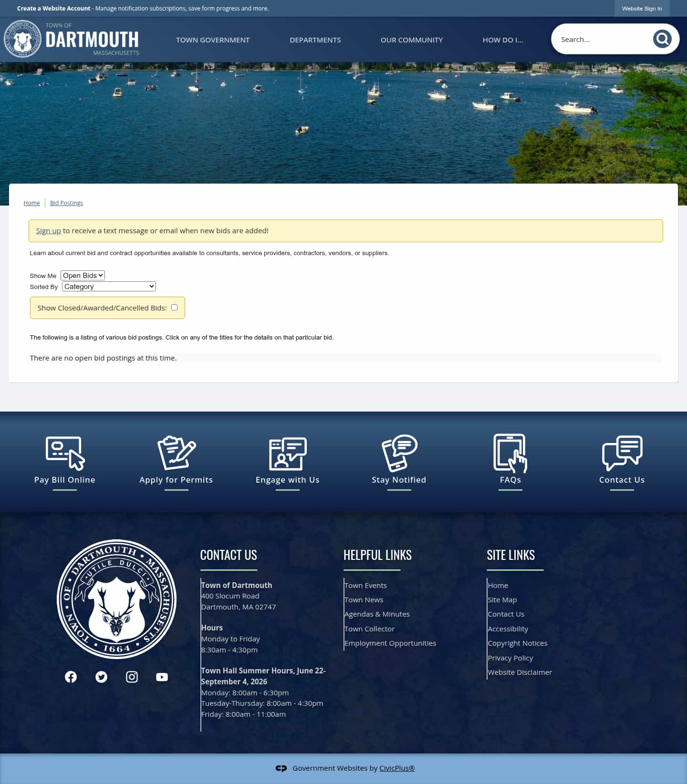
Task: Open the Privacy Policy link
Action: tap(510, 658)
